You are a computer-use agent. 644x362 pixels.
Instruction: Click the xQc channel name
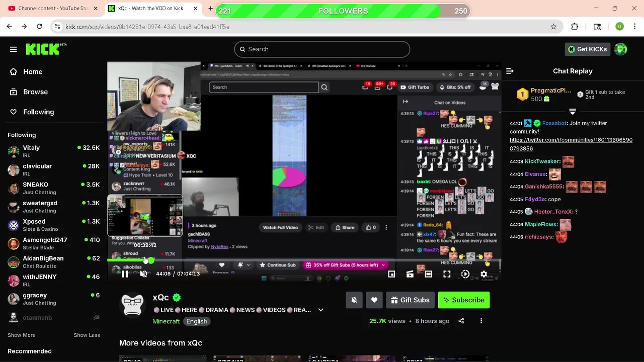[x=161, y=298]
